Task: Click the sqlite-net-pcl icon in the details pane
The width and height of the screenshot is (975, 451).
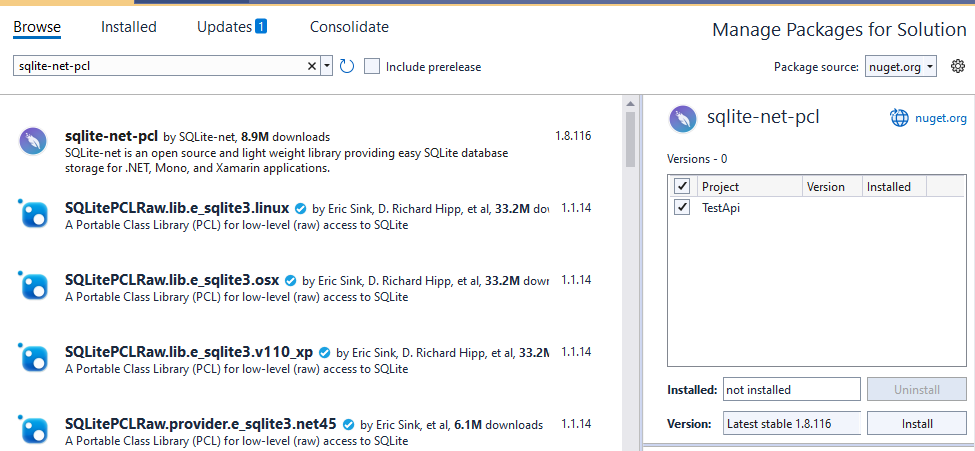Action: [682, 119]
